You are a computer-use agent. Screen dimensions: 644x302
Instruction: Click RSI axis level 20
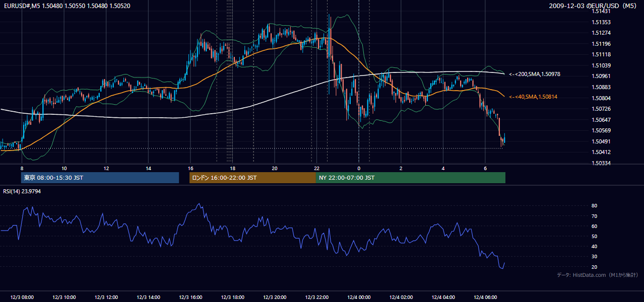[595, 267]
